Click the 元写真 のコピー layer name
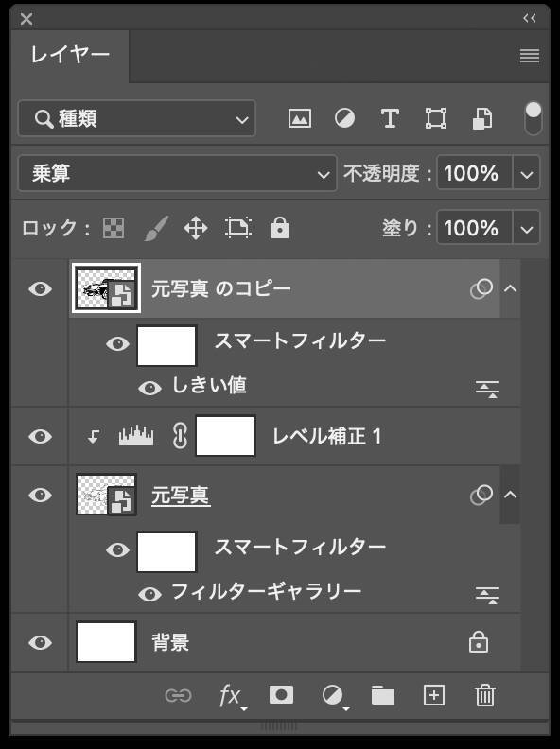The height and width of the screenshot is (749, 560). pyautogui.click(x=220, y=289)
